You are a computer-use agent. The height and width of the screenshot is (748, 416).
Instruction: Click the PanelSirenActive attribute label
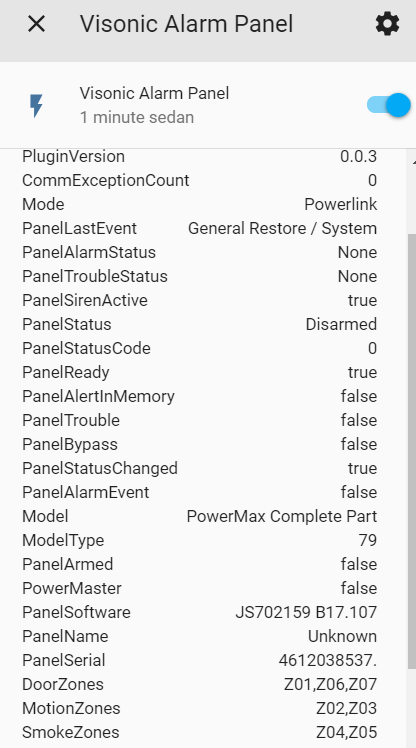coord(85,301)
